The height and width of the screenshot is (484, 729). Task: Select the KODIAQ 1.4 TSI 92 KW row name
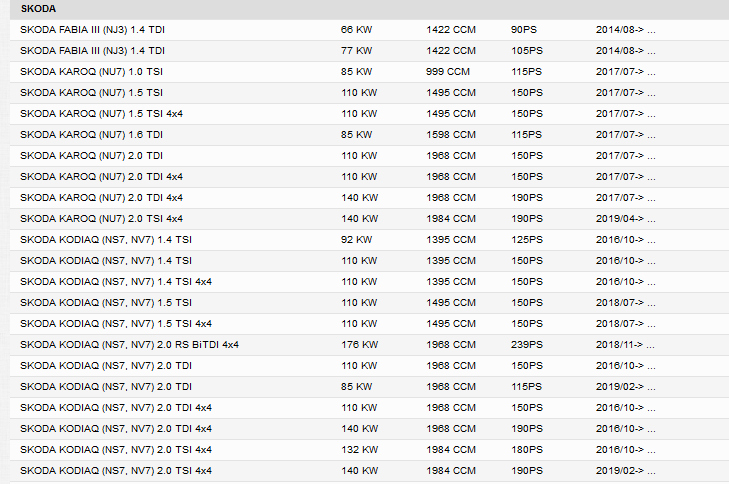click(x=106, y=239)
